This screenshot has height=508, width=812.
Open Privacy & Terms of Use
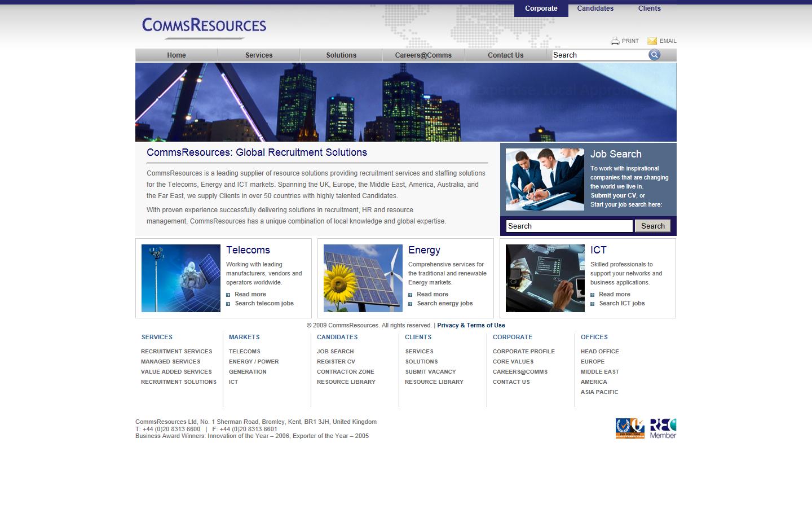coord(471,325)
